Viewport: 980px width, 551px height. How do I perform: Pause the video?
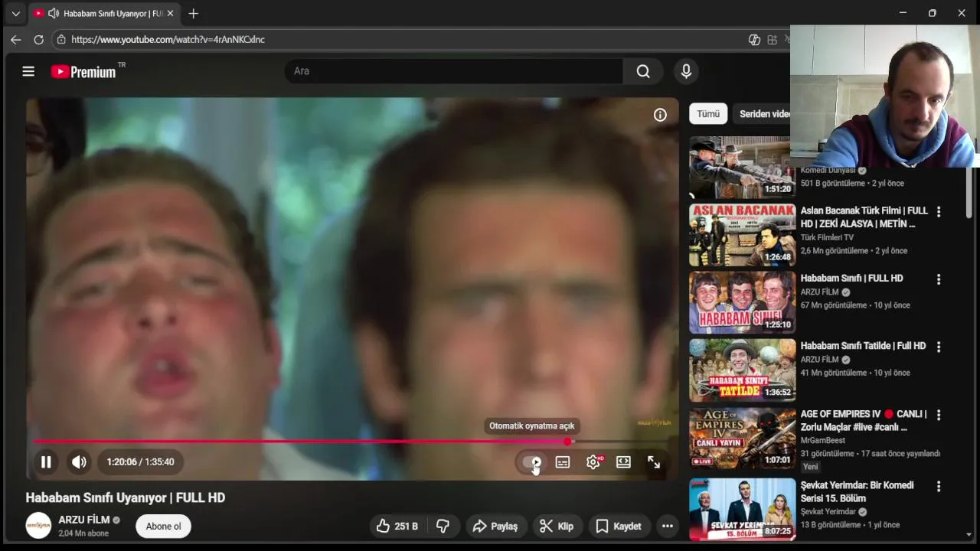pos(46,462)
